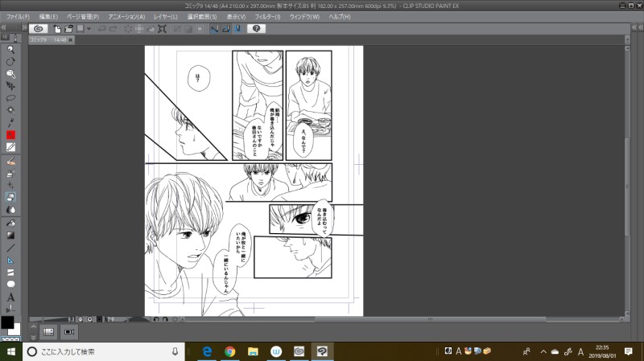Click the Redo arrow

(x=114, y=29)
